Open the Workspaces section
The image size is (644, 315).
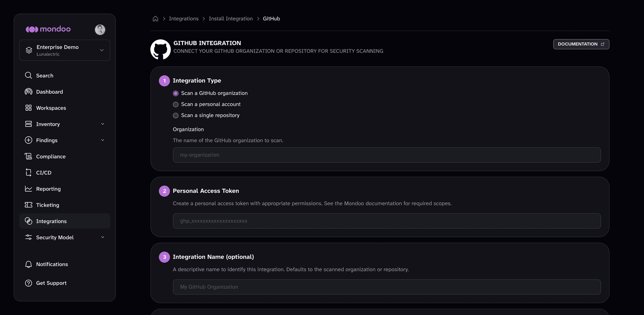click(x=65, y=108)
